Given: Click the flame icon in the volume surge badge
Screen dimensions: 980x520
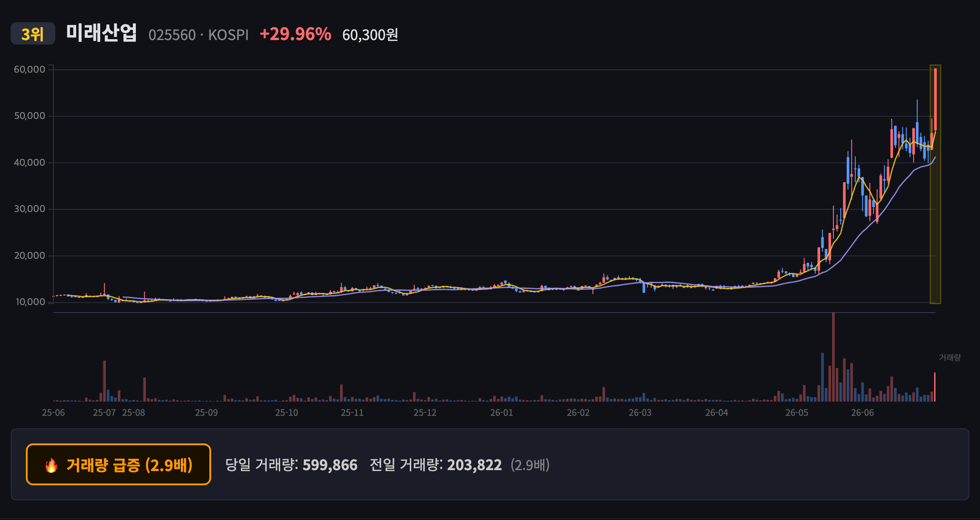Looking at the screenshot, I should (x=51, y=465).
